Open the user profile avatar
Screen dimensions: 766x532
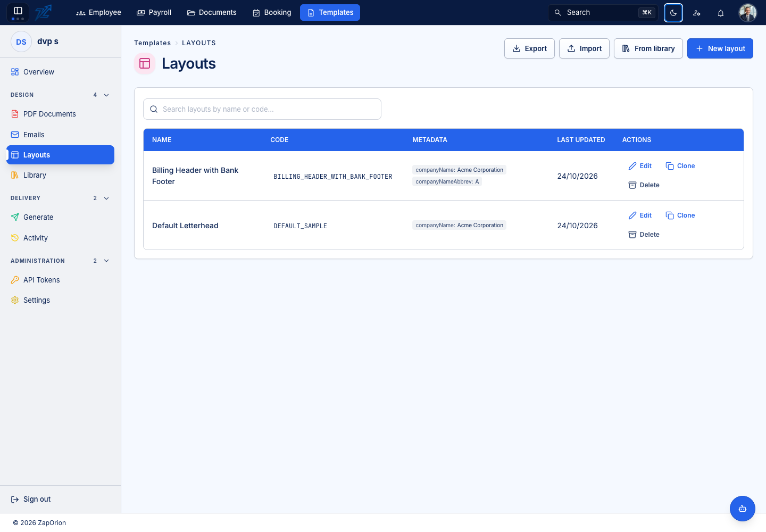pyautogui.click(x=748, y=13)
